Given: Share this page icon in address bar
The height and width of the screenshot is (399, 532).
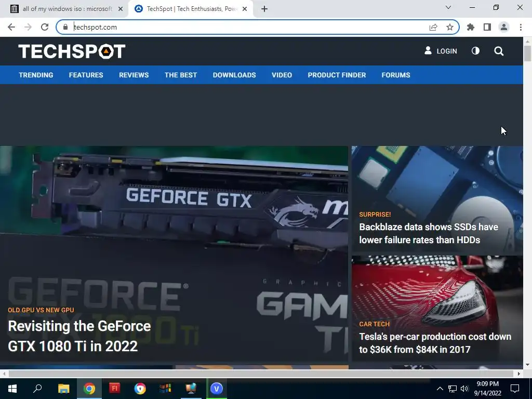Looking at the screenshot, I should pyautogui.click(x=433, y=27).
